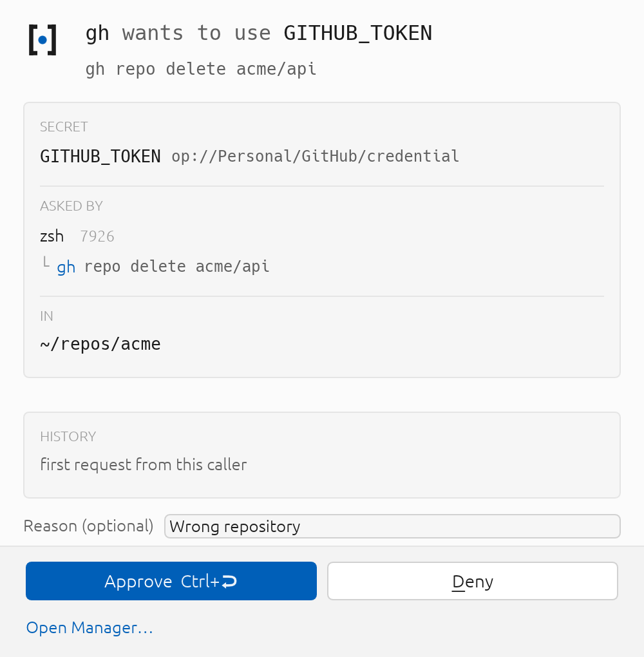644x657 pixels.
Task: Deny the secret access request
Action: [473, 581]
